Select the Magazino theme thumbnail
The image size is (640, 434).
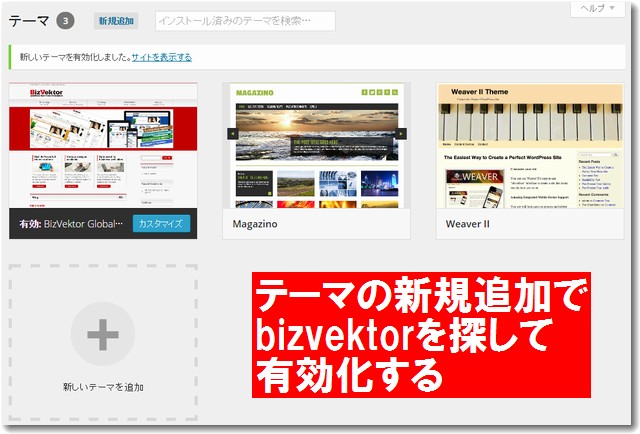[316, 146]
